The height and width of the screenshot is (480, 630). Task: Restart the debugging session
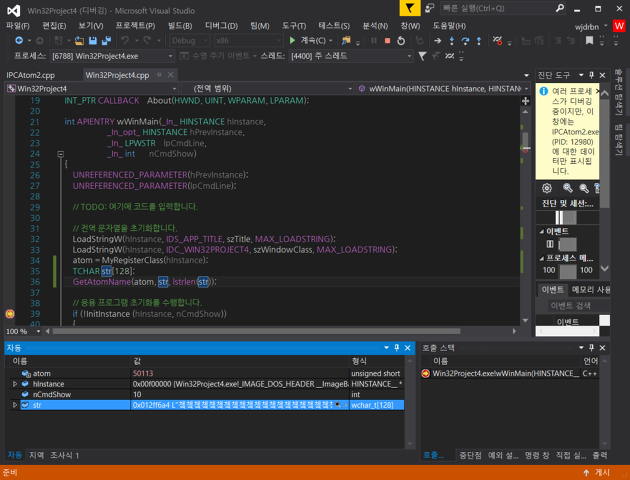pyautogui.click(x=401, y=41)
